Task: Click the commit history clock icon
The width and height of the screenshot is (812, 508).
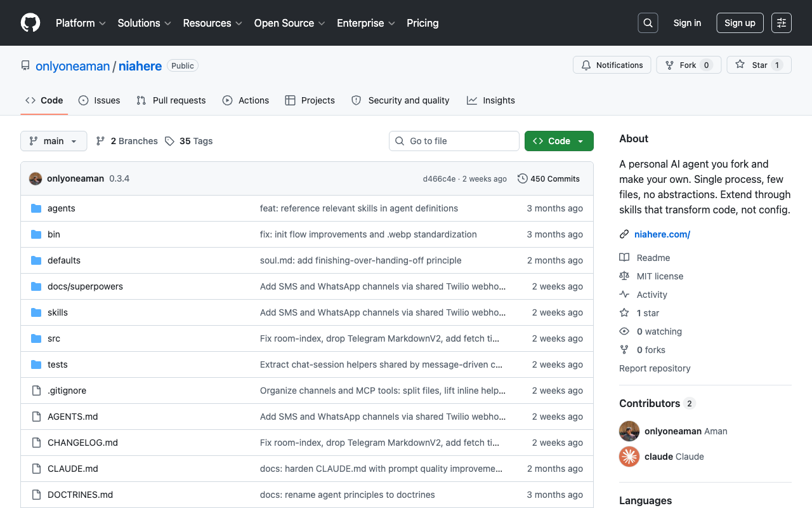Action: click(523, 178)
